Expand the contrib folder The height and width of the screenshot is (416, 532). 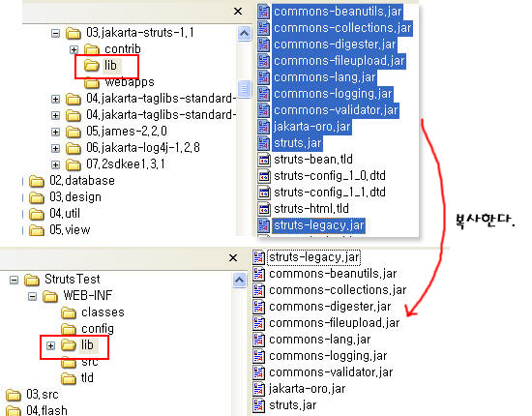[74, 50]
